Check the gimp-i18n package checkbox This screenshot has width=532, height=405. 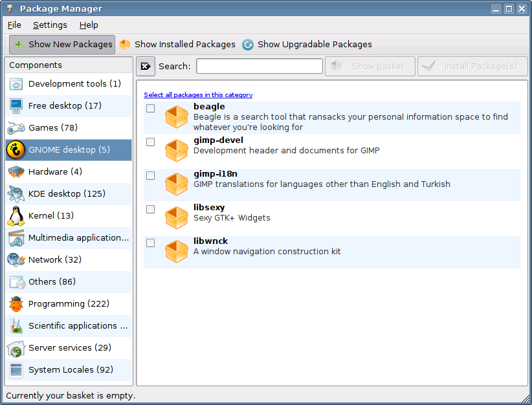(x=150, y=175)
